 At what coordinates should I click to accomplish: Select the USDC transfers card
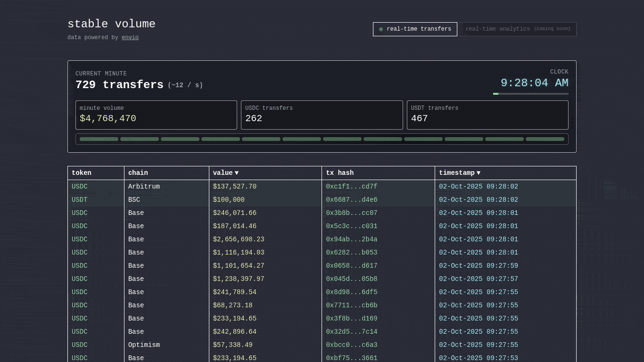(322, 115)
